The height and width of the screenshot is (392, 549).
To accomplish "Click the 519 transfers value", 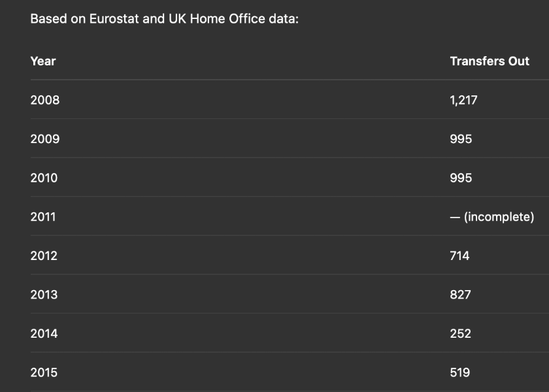I will (459, 372).
